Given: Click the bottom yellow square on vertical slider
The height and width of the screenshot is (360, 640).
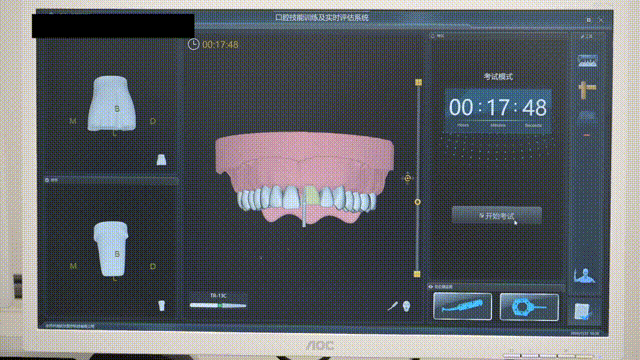Looking at the screenshot, I should tap(417, 274).
